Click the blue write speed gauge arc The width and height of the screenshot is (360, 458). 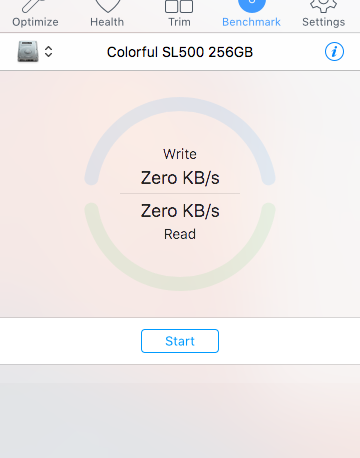click(180, 104)
